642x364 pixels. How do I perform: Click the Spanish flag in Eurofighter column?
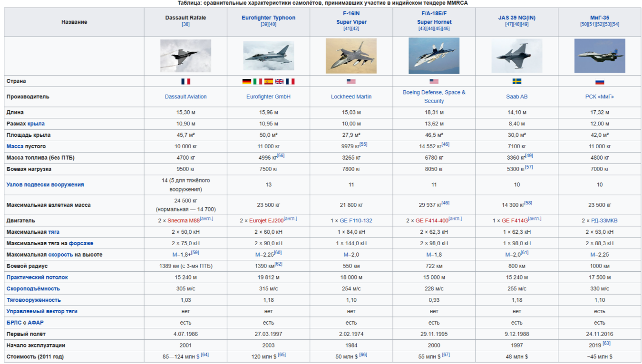(x=269, y=81)
